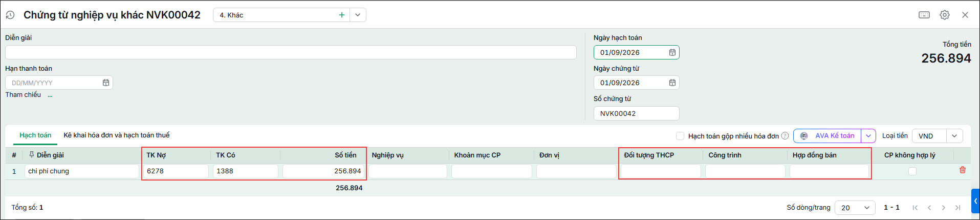980x220 pixels.
Task: Switch to Kê khai hóa đơn và hạch toán thuế tab
Action: click(x=117, y=135)
